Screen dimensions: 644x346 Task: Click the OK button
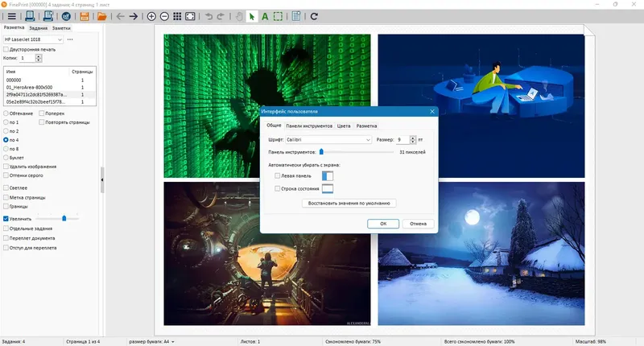[x=383, y=224]
